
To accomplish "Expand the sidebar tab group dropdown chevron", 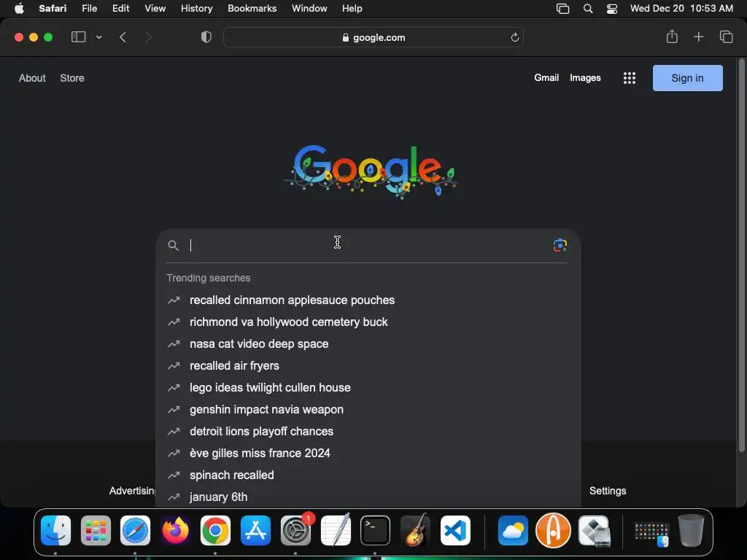I will click(x=98, y=37).
